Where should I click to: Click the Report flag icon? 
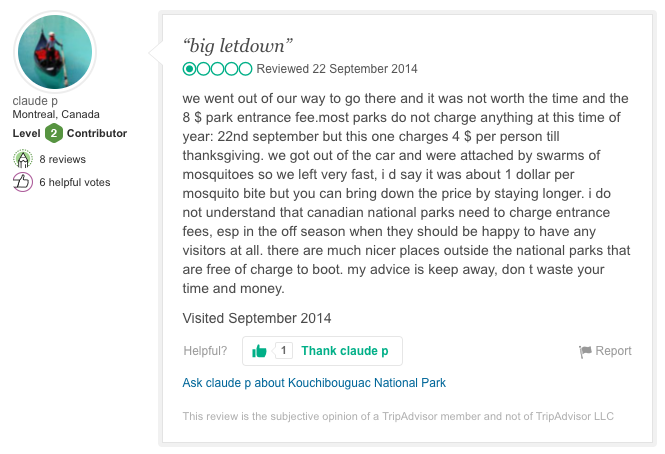click(585, 352)
